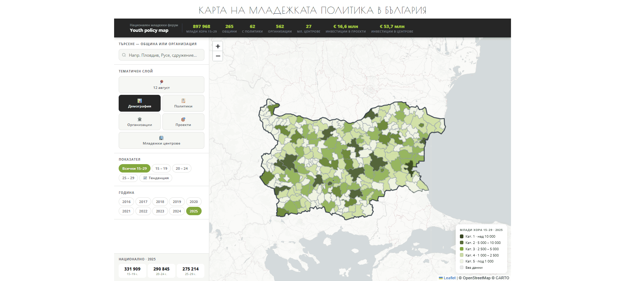This screenshot has height=281, width=644.
Task: Click the Демография chart icon
Action: 140,101
